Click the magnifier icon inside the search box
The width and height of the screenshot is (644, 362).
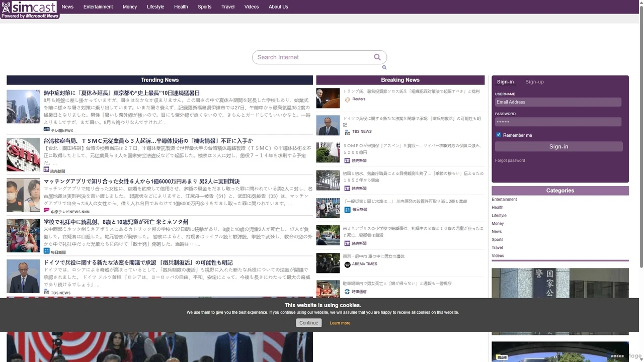[377, 57]
